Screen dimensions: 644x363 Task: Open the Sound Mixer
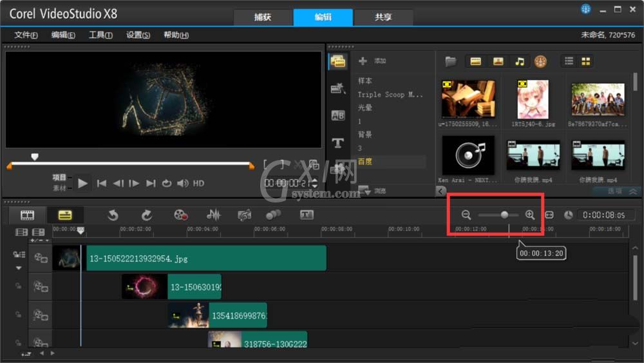214,215
